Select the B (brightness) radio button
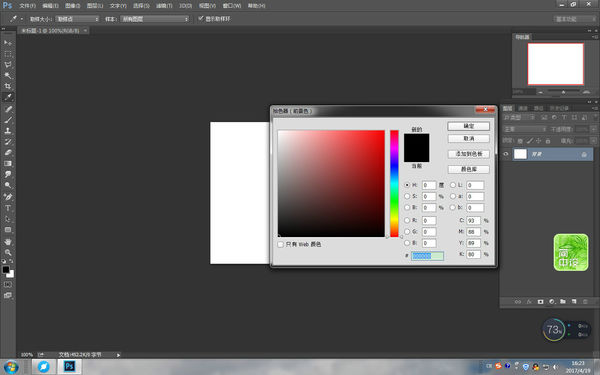The height and width of the screenshot is (375, 600). click(x=407, y=207)
